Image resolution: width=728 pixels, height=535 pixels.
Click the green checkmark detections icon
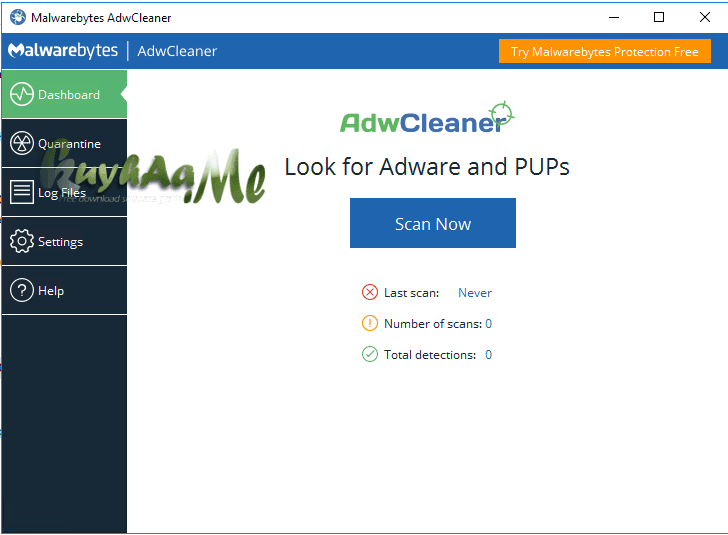pos(370,354)
